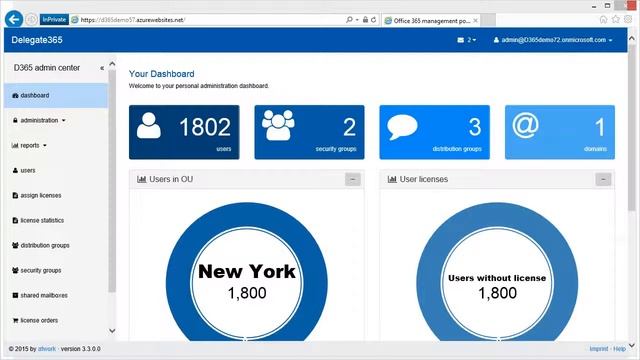640x360 pixels.
Task: Open browser home icon
Action: point(603,20)
